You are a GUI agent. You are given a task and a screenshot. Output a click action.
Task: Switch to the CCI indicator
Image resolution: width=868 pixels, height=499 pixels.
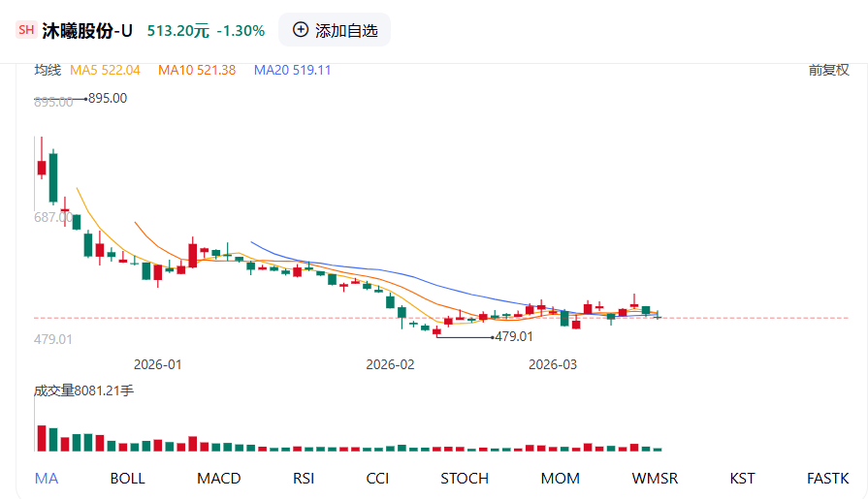pyautogui.click(x=377, y=478)
